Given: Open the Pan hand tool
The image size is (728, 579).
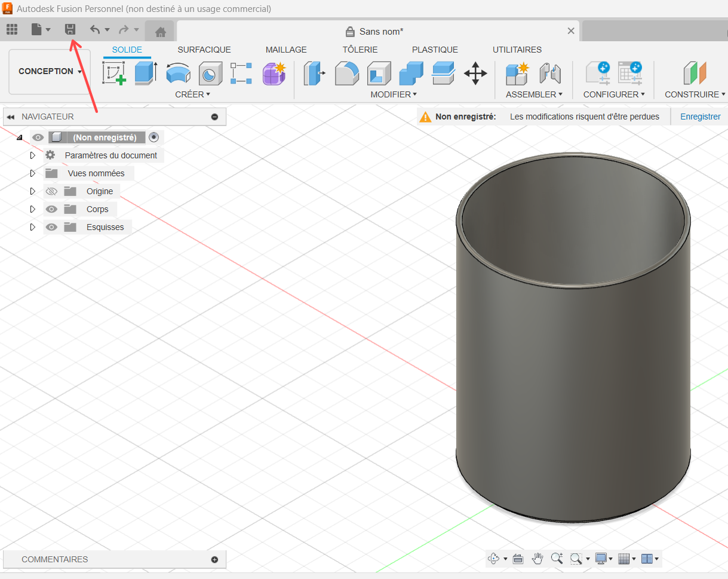Looking at the screenshot, I should tap(537, 559).
